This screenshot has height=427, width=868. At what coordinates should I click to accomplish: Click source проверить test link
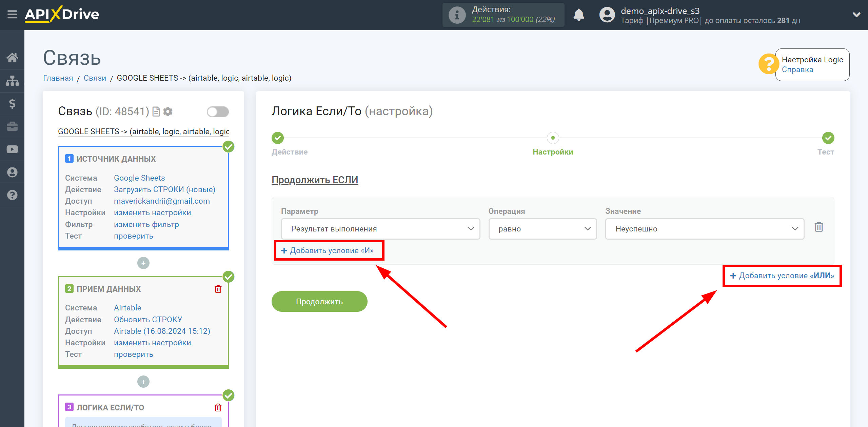[133, 236]
